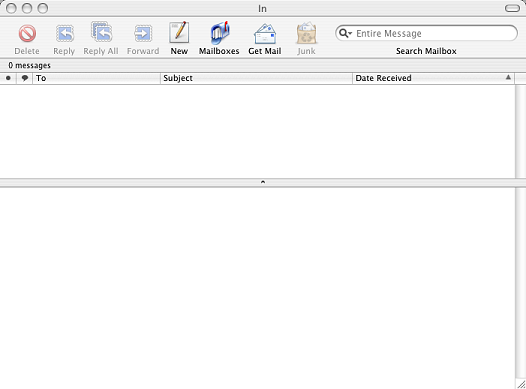The width and height of the screenshot is (526, 389).
Task: Toggle the sort direction triangle indicator
Action: pos(508,77)
